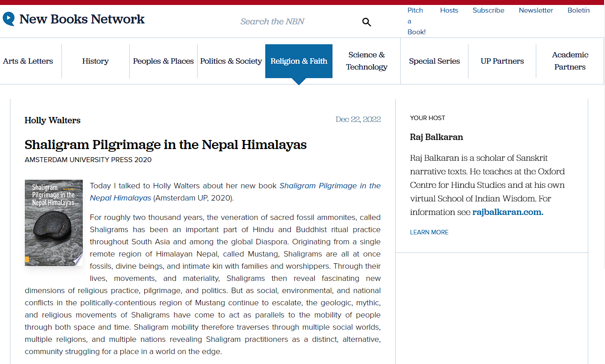Image resolution: width=605 pixels, height=364 pixels.
Task: Visit the Academic Partners section
Action: [x=570, y=61]
